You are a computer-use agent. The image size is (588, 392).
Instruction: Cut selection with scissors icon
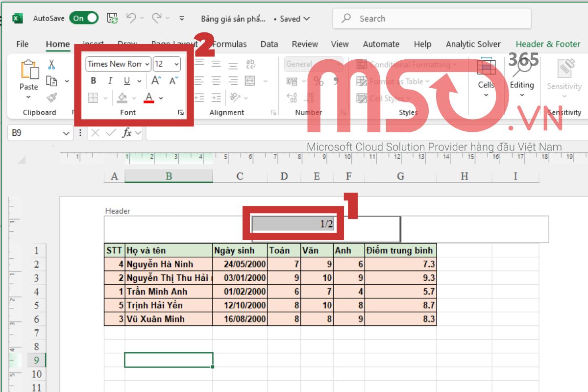click(51, 64)
